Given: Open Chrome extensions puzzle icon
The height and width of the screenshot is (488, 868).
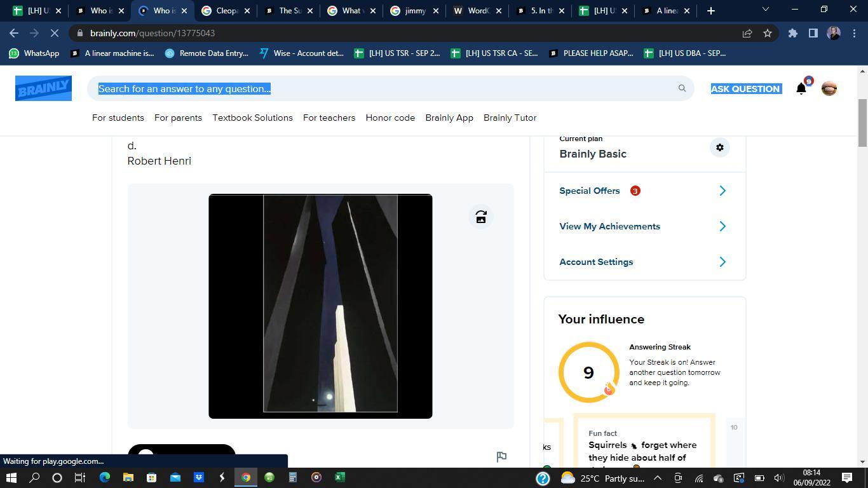Looking at the screenshot, I should [792, 33].
